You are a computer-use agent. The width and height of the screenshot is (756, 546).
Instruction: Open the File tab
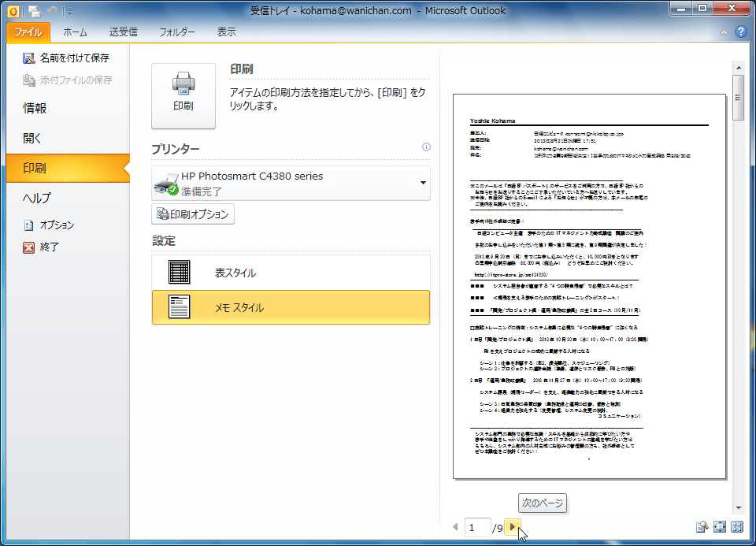[x=28, y=32]
